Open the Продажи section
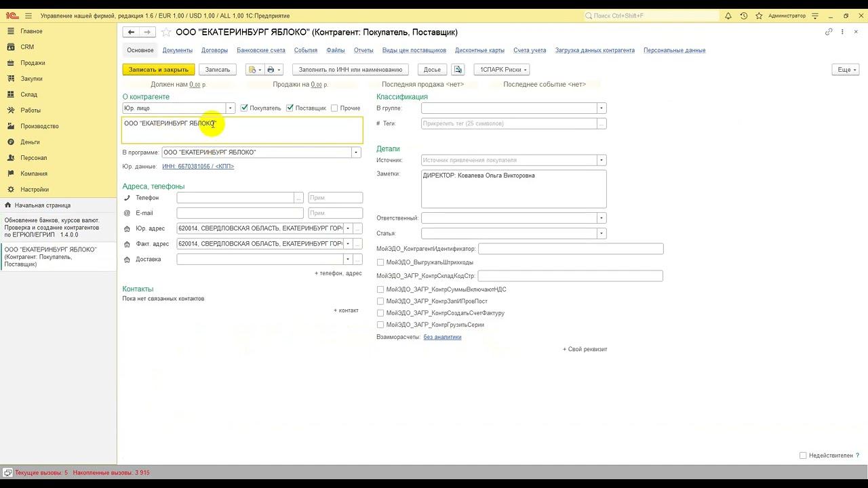This screenshot has width=868, height=488. tap(33, 63)
